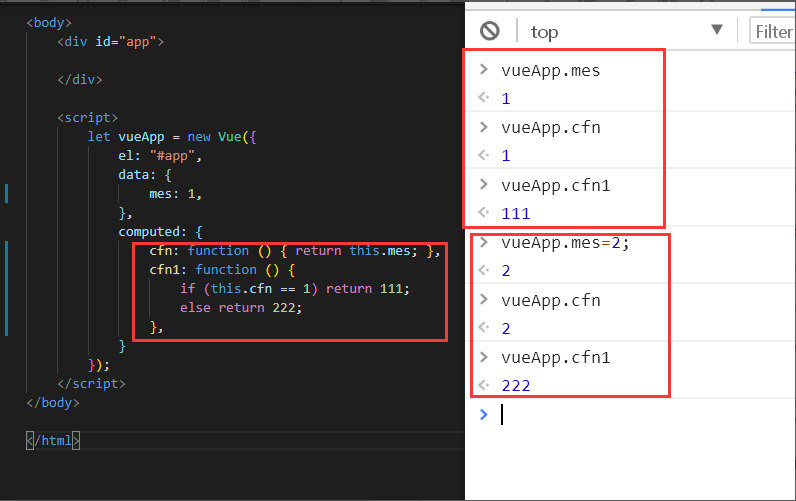Click the 'else return 222;' code line

(x=241, y=308)
